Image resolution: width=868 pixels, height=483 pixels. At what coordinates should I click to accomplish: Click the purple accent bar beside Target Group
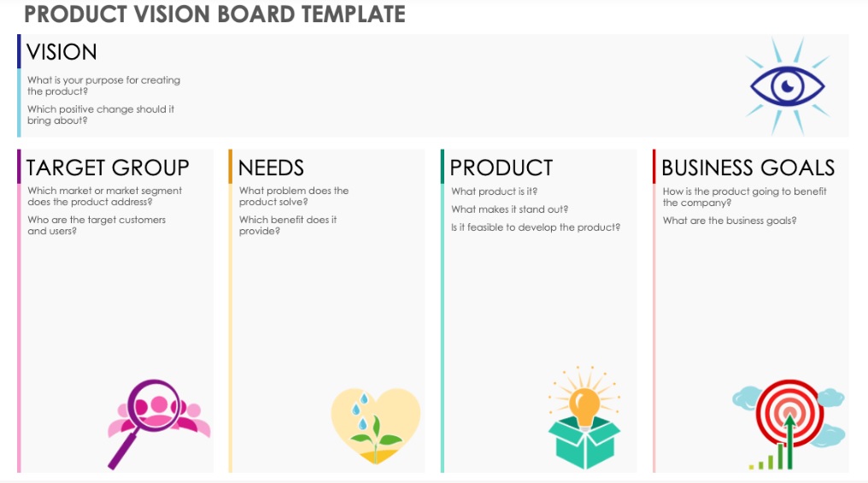(19, 166)
